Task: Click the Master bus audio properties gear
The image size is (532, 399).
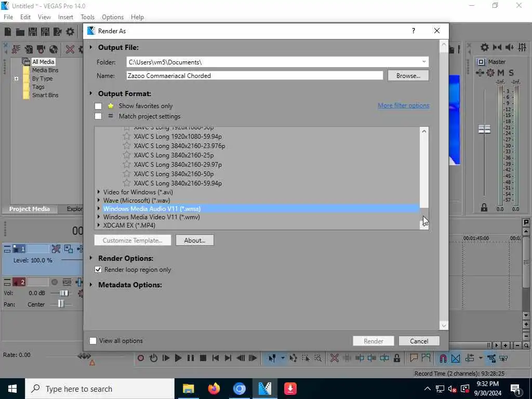Action: tap(490, 73)
